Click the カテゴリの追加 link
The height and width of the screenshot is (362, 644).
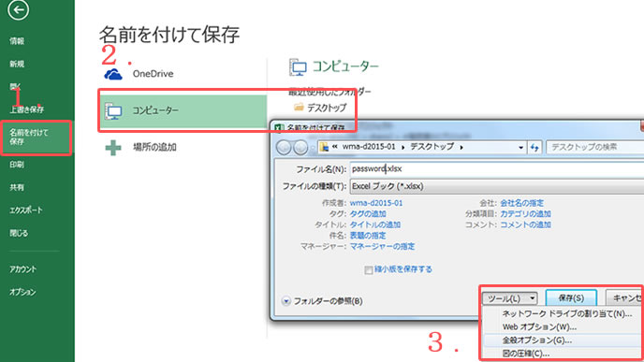point(525,214)
